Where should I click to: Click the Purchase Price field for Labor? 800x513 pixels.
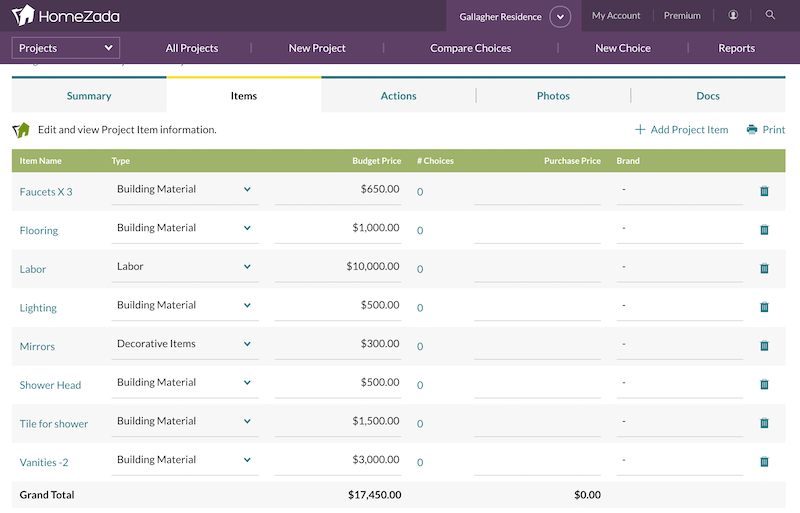click(x=537, y=267)
